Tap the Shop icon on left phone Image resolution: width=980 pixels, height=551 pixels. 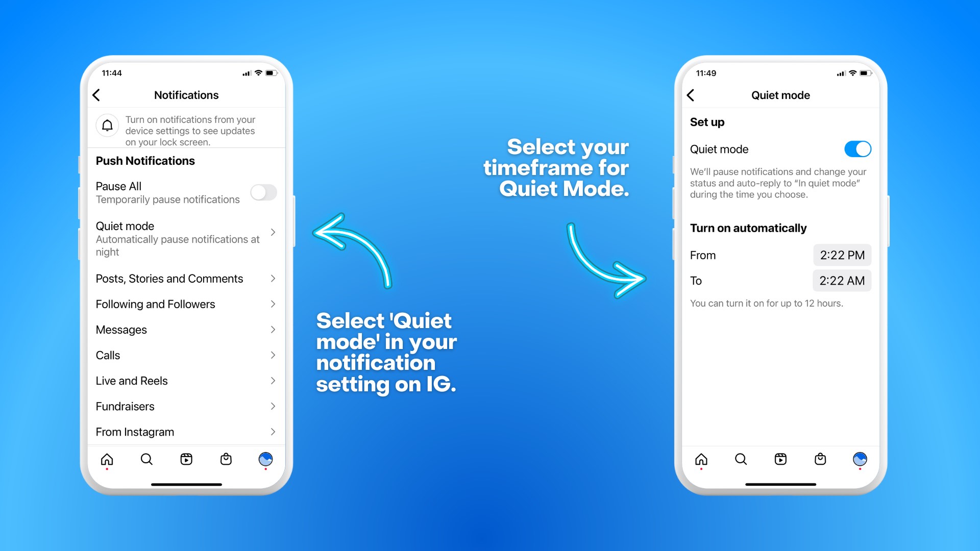pyautogui.click(x=226, y=460)
